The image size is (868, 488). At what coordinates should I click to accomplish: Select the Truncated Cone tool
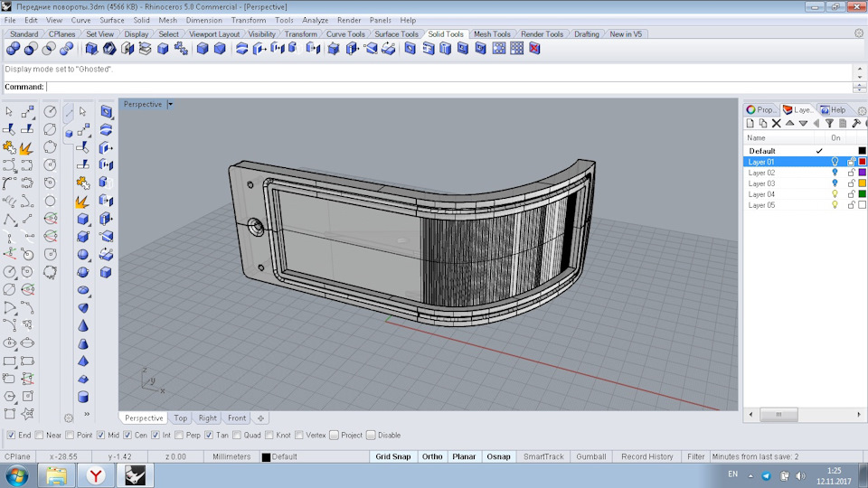tap(83, 343)
